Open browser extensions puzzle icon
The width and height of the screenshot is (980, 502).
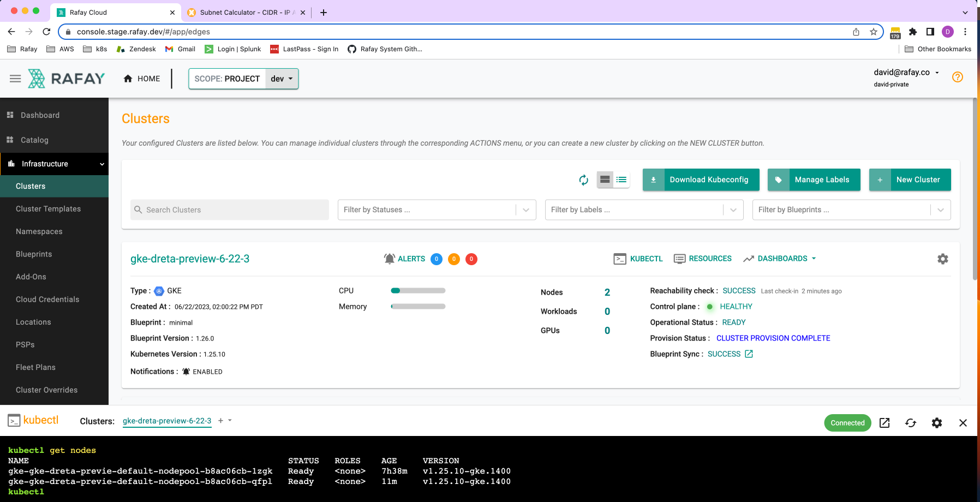(x=912, y=32)
